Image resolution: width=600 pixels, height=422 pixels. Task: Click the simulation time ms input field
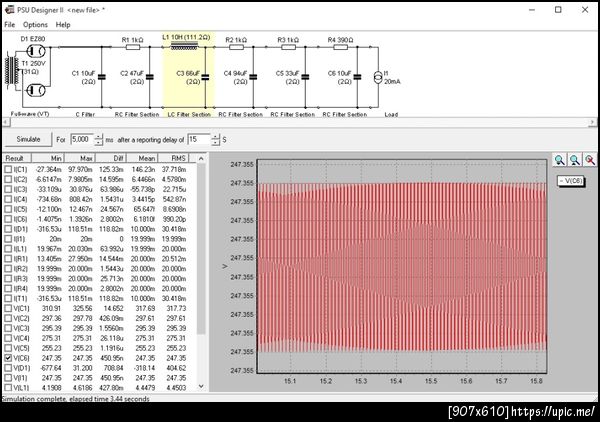click(x=82, y=139)
